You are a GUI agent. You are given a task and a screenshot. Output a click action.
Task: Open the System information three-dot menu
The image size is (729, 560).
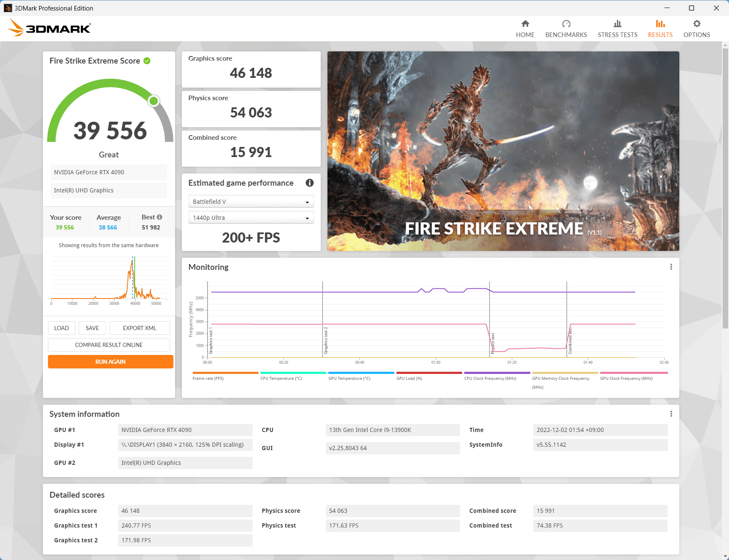pyautogui.click(x=671, y=414)
